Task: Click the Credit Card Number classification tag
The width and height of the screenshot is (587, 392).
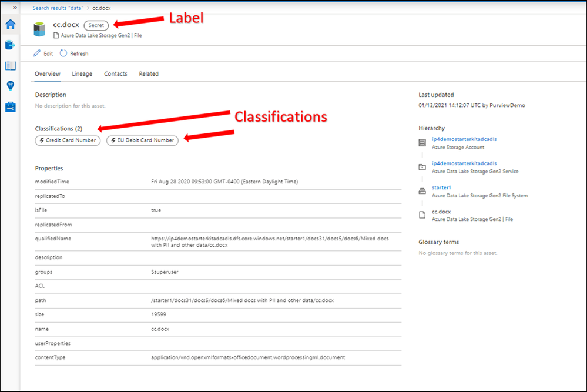Action: 68,140
